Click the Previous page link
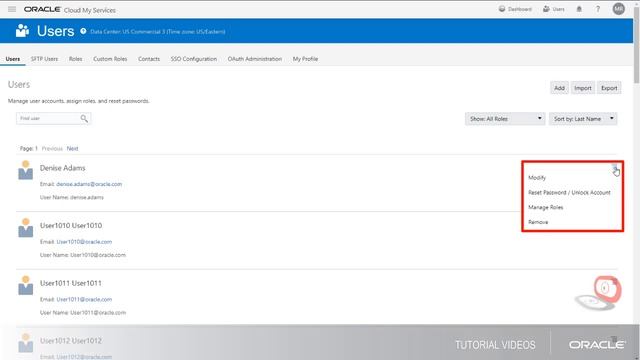This screenshot has height=360, width=640. coord(52,149)
